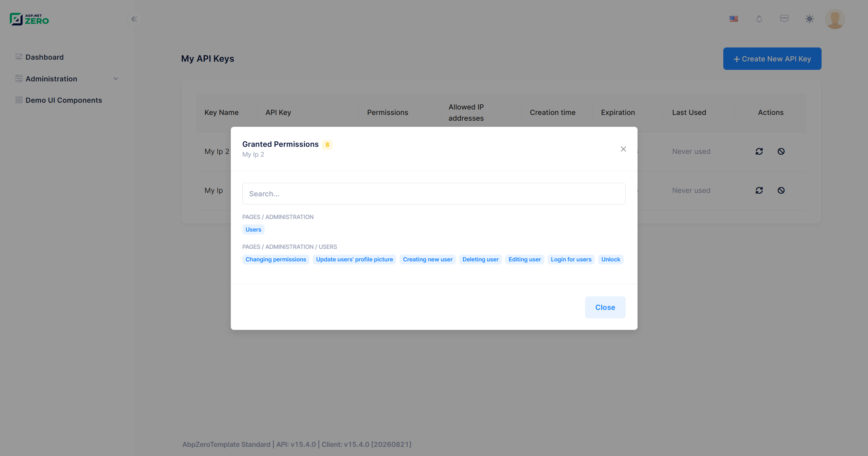Click the Close button in dialog

605,307
